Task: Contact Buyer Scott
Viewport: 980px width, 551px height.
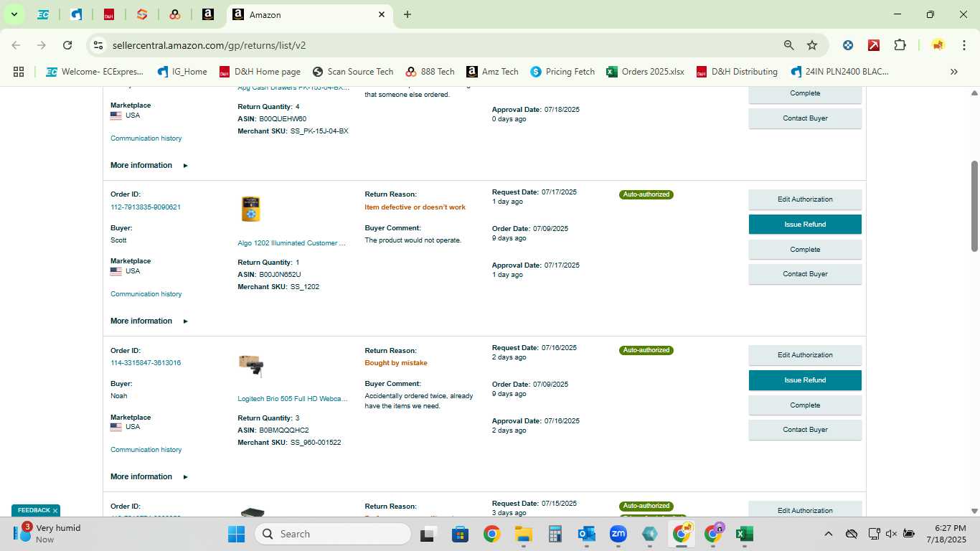Action: click(x=805, y=274)
